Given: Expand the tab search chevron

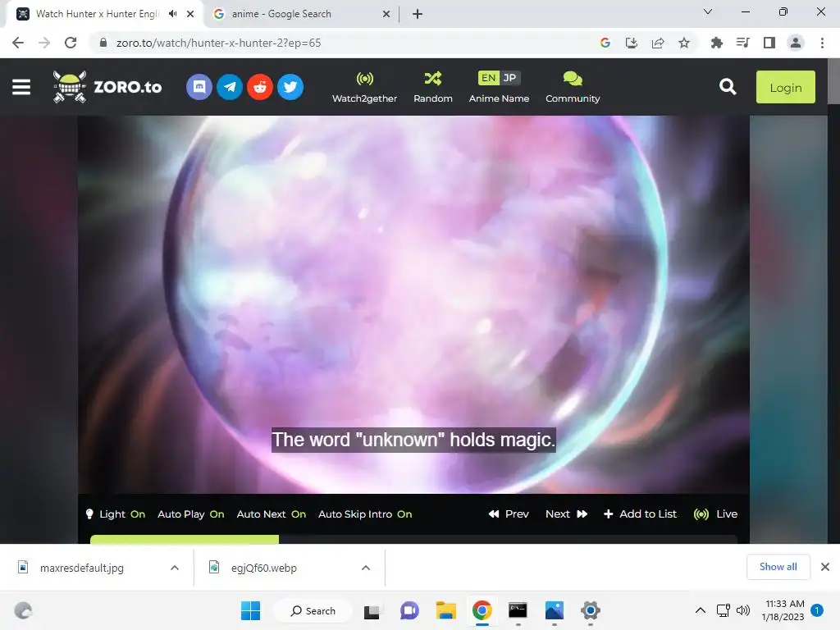Looking at the screenshot, I should click(708, 11).
